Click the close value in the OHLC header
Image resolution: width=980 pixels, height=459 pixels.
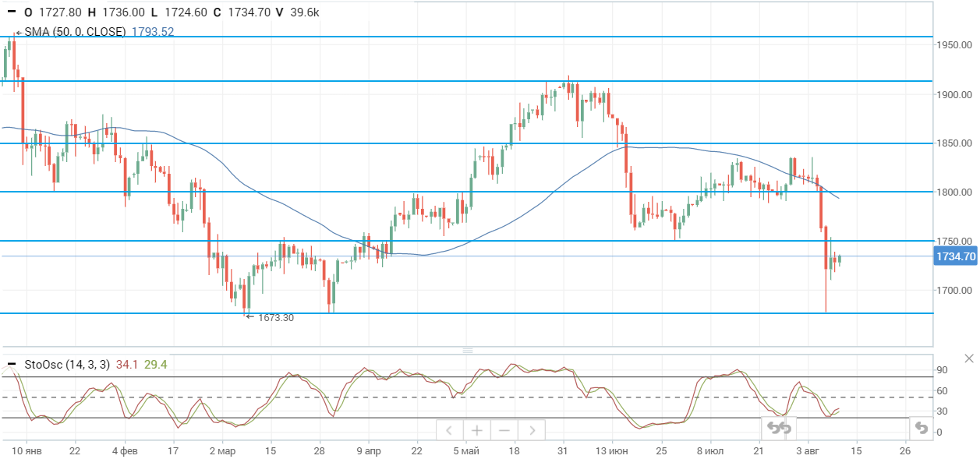click(x=248, y=12)
